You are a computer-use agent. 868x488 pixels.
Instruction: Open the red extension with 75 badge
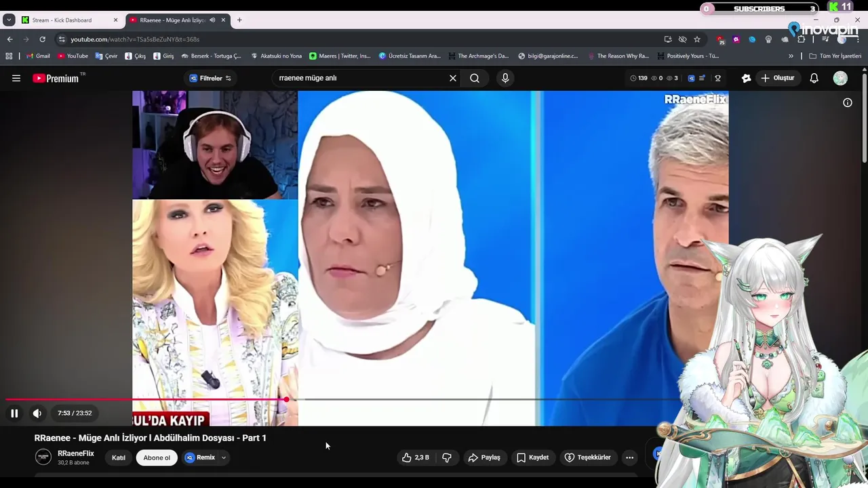point(720,40)
